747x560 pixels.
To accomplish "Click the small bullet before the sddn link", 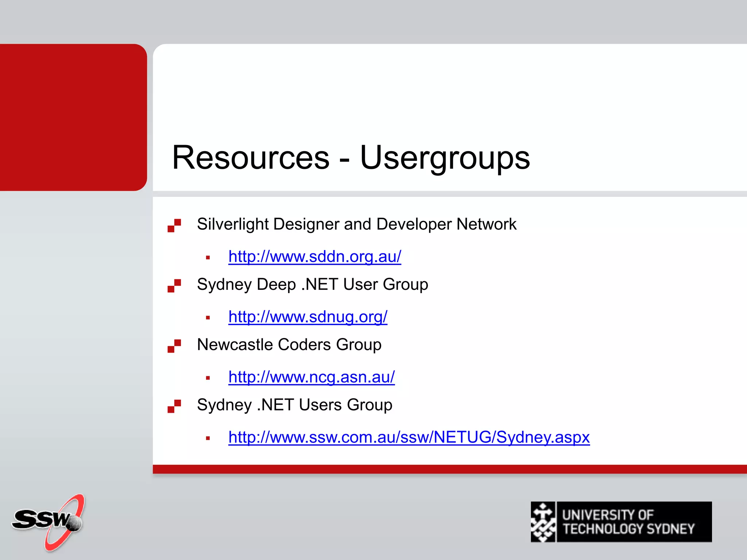I will coord(208,258).
